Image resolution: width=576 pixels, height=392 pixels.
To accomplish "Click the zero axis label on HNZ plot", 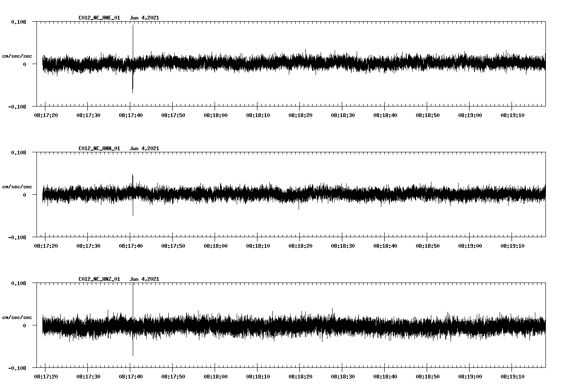I will (25, 325).
